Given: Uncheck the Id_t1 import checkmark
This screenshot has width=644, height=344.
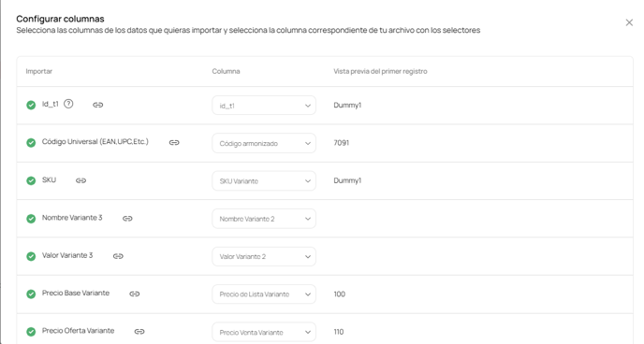Looking at the screenshot, I should coord(31,105).
